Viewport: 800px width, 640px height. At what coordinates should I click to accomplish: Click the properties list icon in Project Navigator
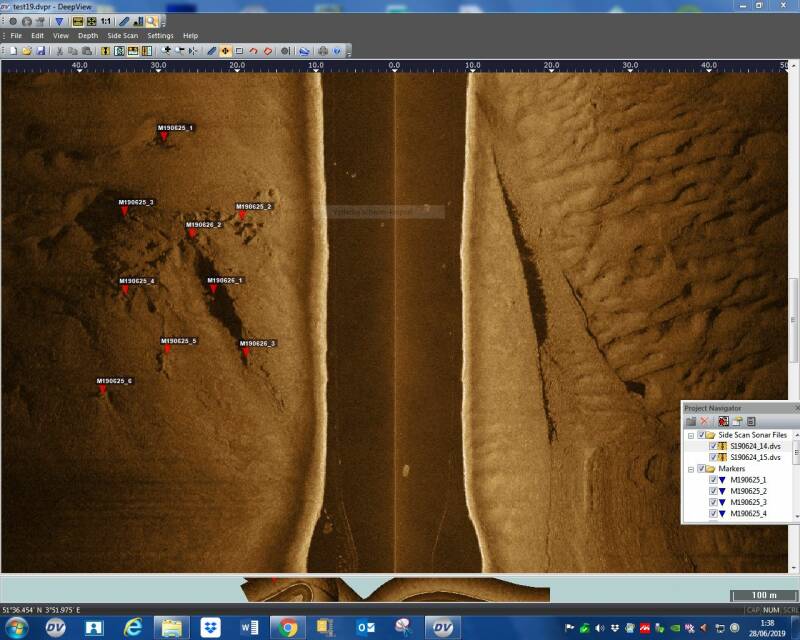pyautogui.click(x=751, y=421)
